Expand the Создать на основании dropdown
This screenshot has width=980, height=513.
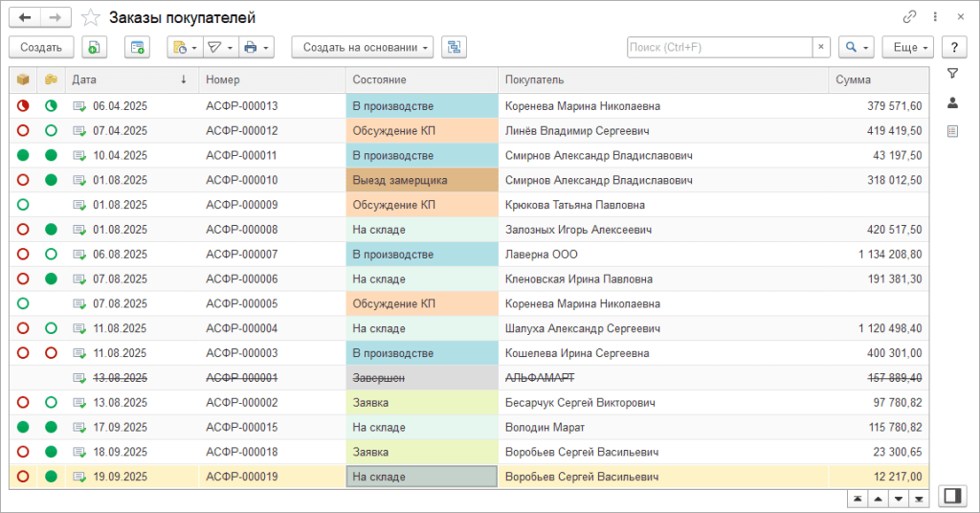pyautogui.click(x=363, y=47)
